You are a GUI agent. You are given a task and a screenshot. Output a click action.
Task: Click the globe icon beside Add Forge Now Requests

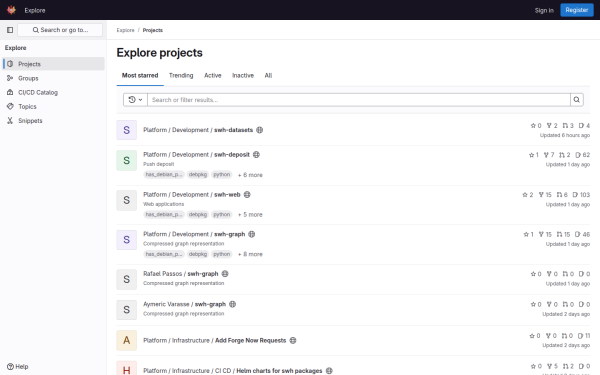(x=293, y=341)
